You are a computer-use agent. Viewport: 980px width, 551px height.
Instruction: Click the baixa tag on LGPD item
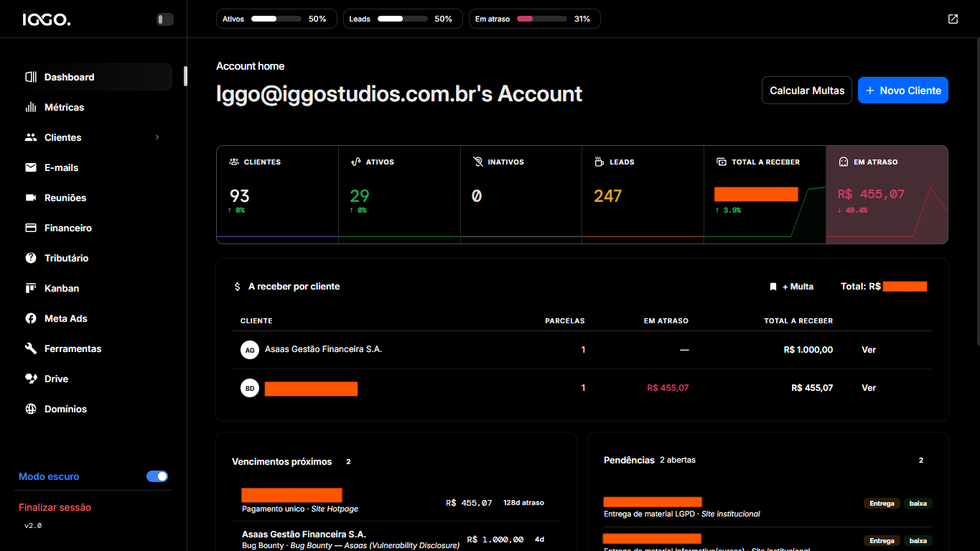[918, 504]
